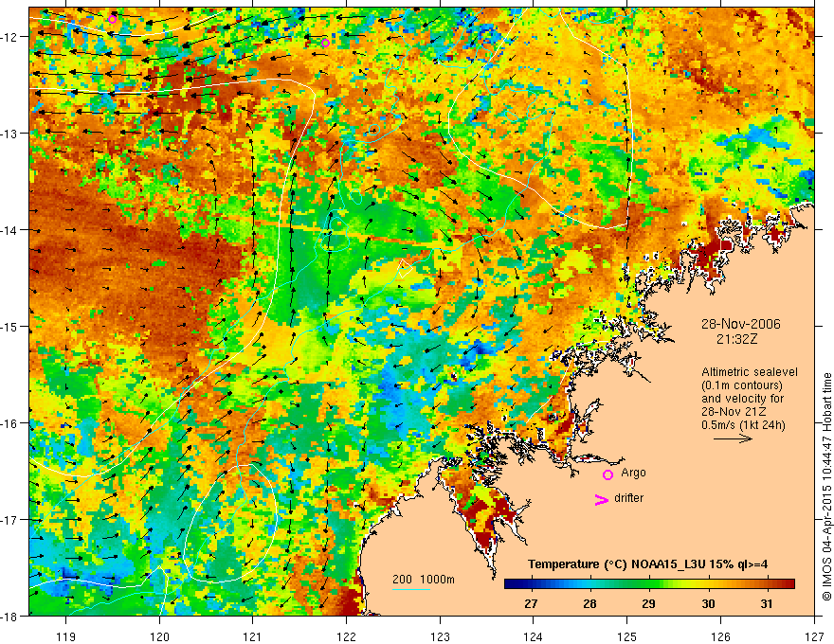Screen dimensions: 834x644
Task: Click the colorbar value 27
Action: [531, 603]
